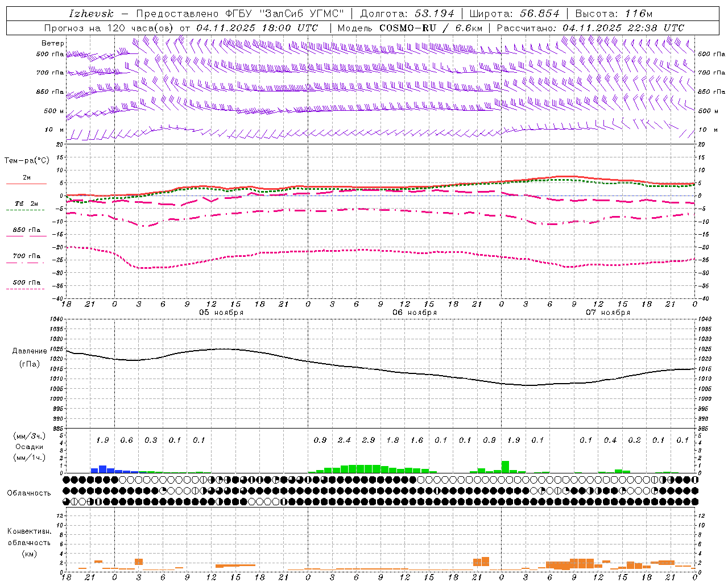The image size is (728, 582).
Task: Click the '05 ноября' date label
Action: [x=221, y=313]
